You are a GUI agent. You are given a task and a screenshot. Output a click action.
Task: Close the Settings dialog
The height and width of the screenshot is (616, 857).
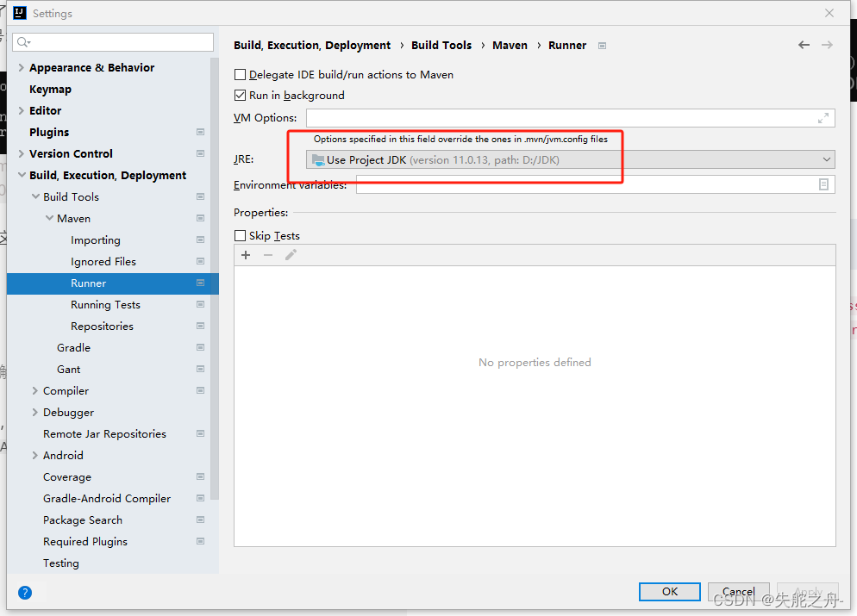829,13
